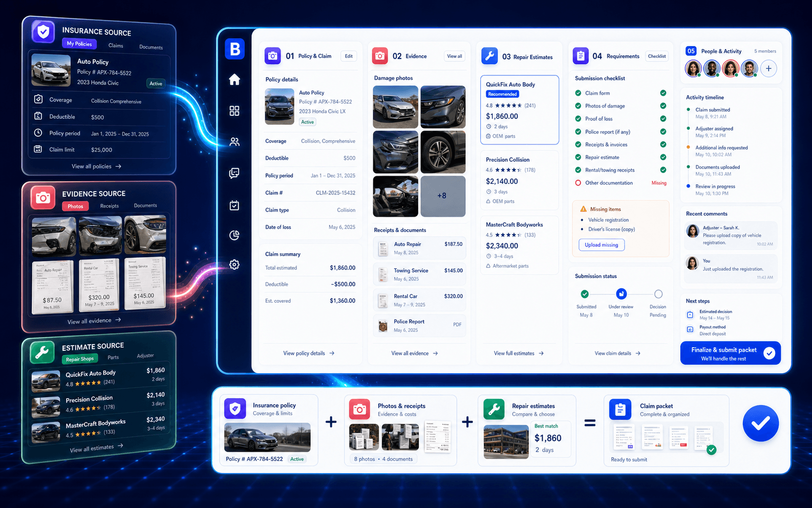The image size is (812, 508).
Task: Click the add member plus icon
Action: pyautogui.click(x=768, y=69)
